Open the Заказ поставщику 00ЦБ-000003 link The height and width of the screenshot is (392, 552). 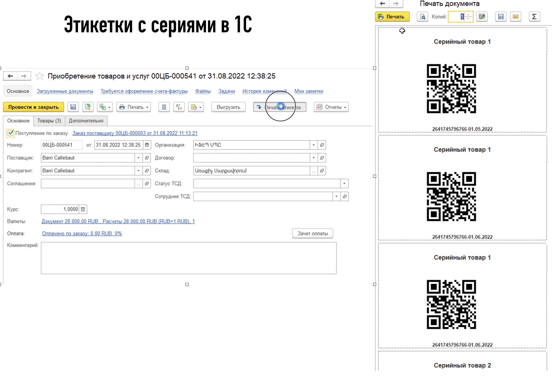(x=135, y=133)
